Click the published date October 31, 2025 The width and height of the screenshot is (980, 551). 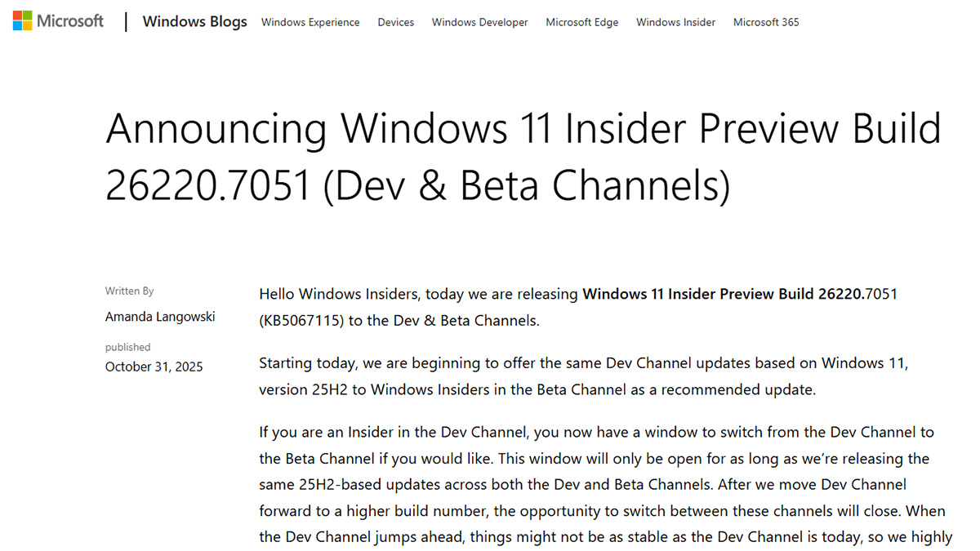coord(154,367)
